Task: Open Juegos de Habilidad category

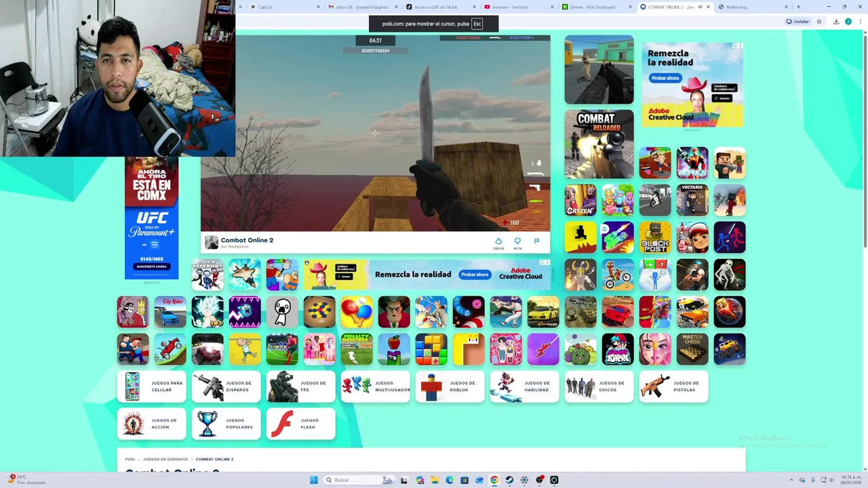Action: click(x=525, y=386)
